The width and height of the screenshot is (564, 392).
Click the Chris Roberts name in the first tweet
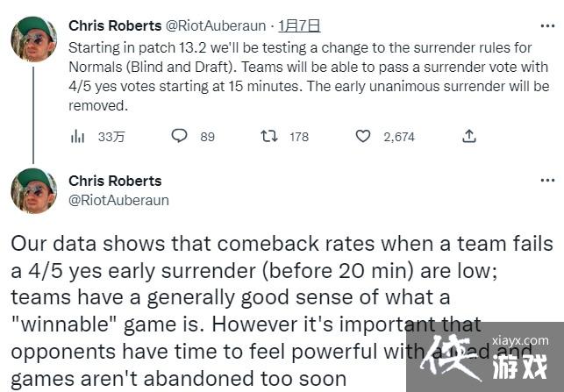(x=115, y=26)
